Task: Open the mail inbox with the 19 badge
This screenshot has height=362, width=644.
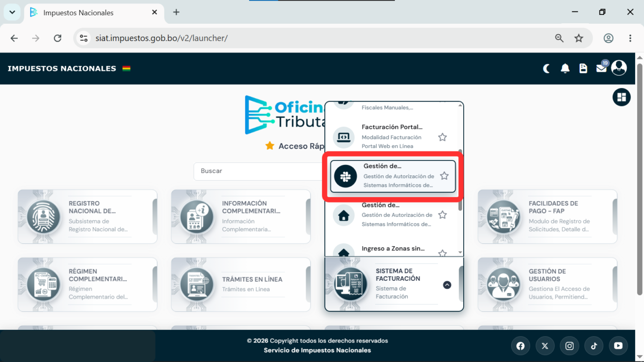Action: click(601, 68)
